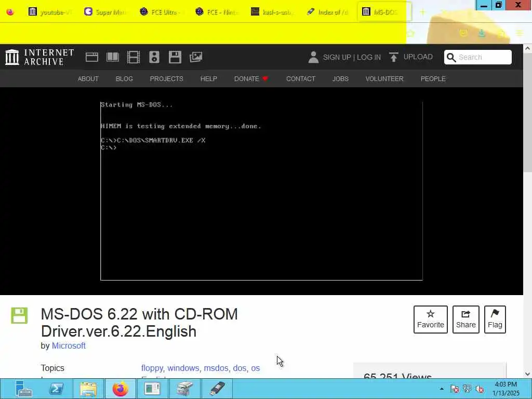Switch to the Super Mario tab
This screenshot has width=532, height=399.
[x=105, y=12]
